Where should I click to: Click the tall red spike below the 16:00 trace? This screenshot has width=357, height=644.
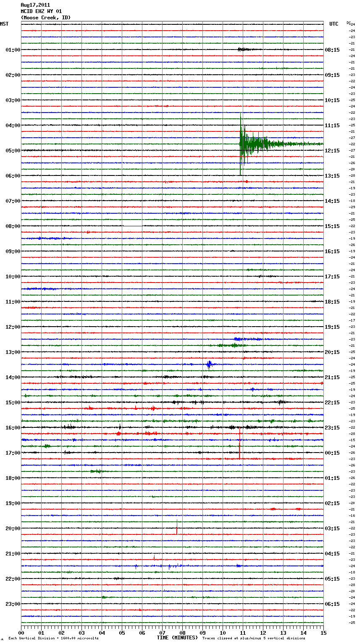(x=239, y=443)
